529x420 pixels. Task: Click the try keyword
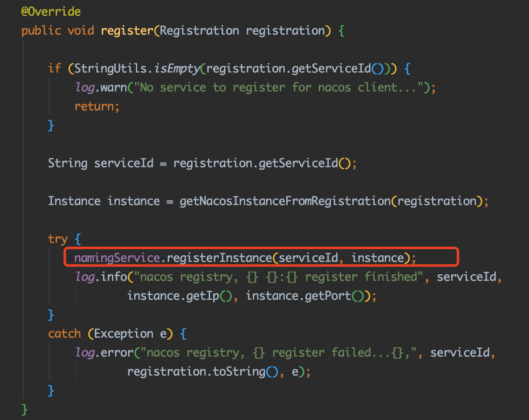point(58,239)
